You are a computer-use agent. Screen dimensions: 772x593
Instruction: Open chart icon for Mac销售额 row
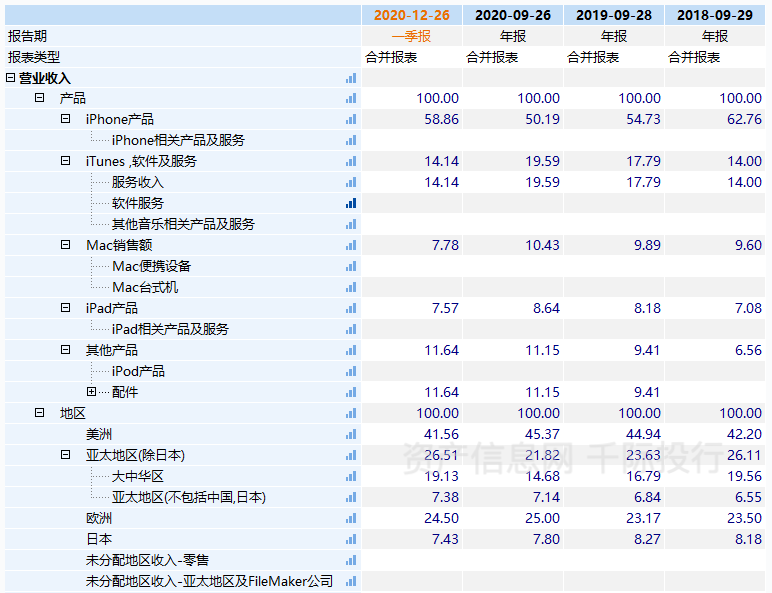[x=351, y=245]
